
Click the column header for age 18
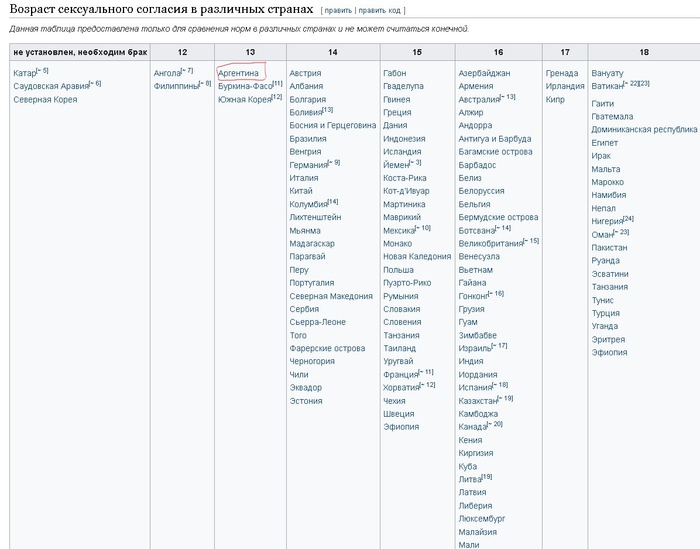tap(643, 52)
